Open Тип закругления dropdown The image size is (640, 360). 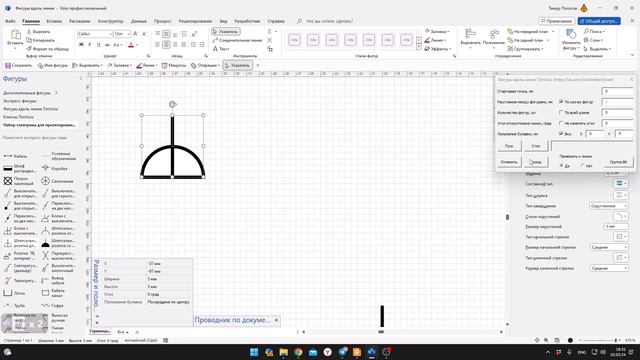[609, 206]
